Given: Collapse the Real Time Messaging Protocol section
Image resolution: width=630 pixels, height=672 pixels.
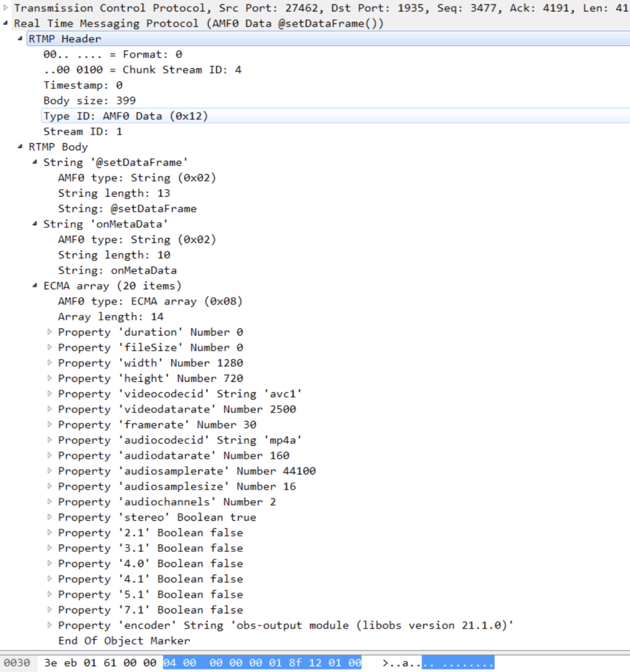Looking at the screenshot, I should [x=6, y=24].
